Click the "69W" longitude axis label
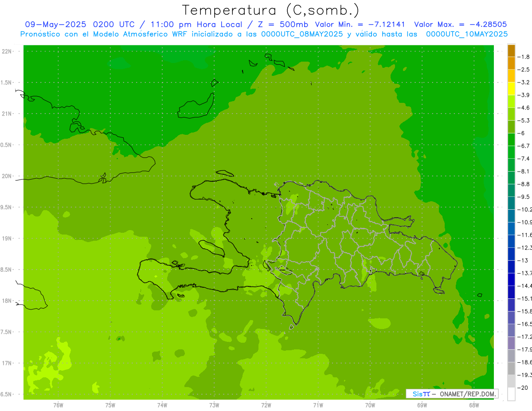The image size is (532, 411). [422, 405]
